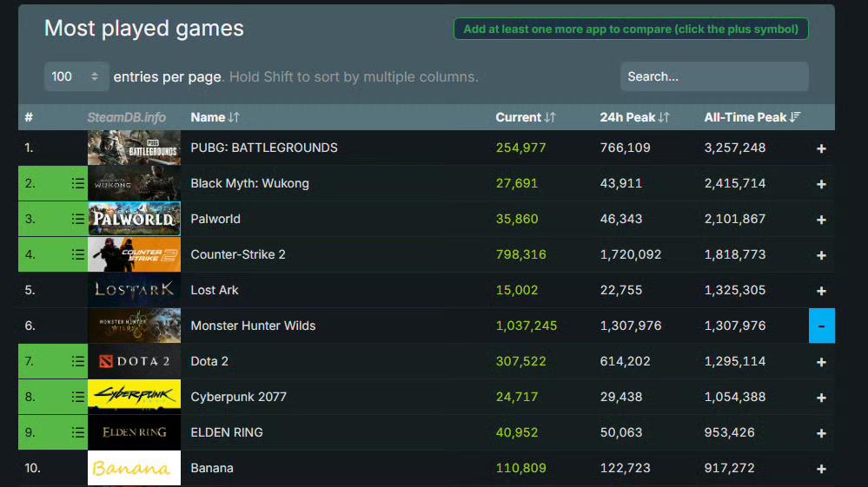Click Counter-Strike 2 thumbnail image
The width and height of the screenshot is (868, 487).
[134, 254]
